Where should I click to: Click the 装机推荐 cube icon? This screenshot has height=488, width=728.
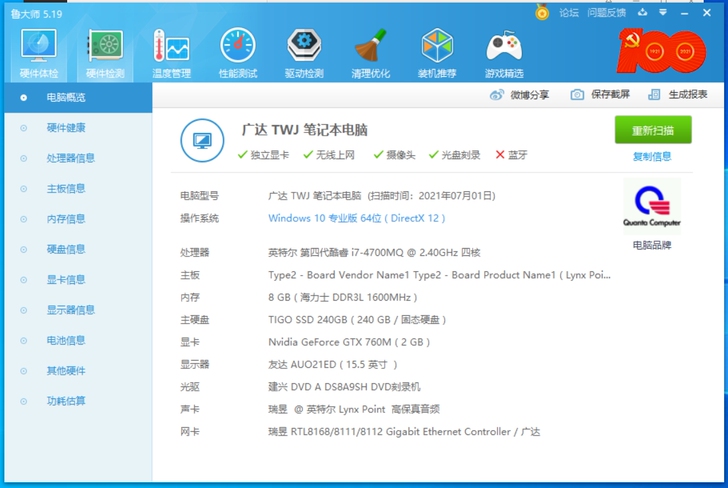(437, 46)
